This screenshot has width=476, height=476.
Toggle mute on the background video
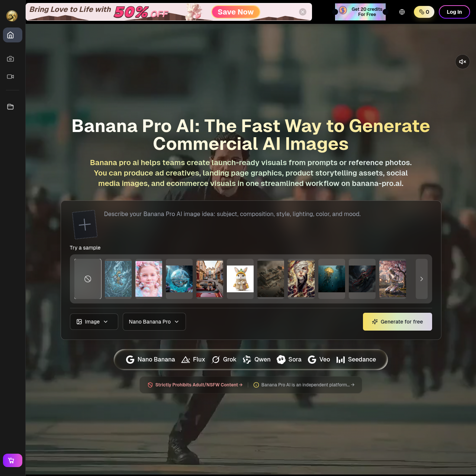click(462, 62)
